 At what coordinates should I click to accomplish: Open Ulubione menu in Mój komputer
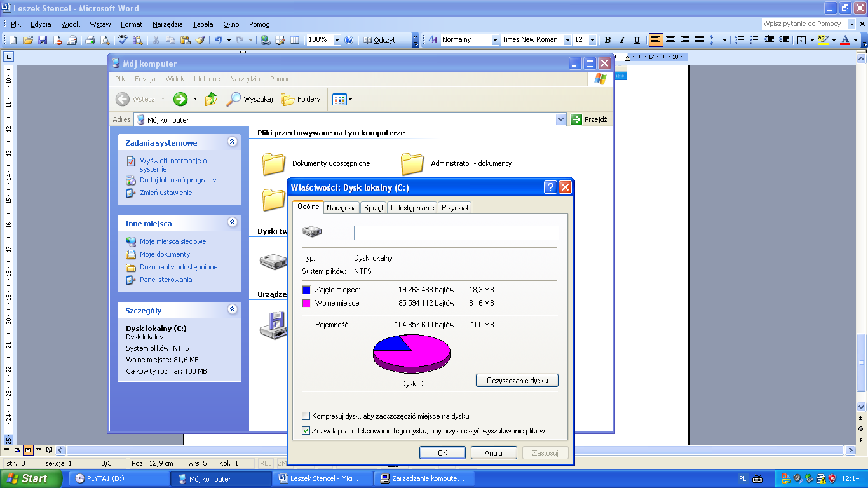pyautogui.click(x=207, y=79)
